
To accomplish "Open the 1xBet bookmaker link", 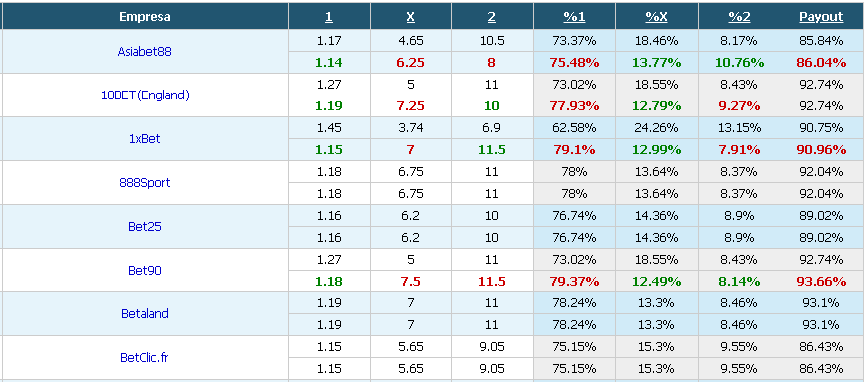I will click(144, 138).
